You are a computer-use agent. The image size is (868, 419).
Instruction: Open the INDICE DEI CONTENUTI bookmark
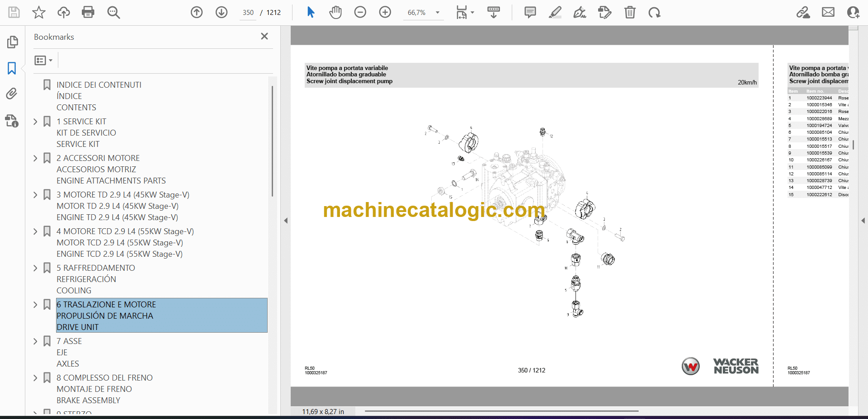(99, 85)
